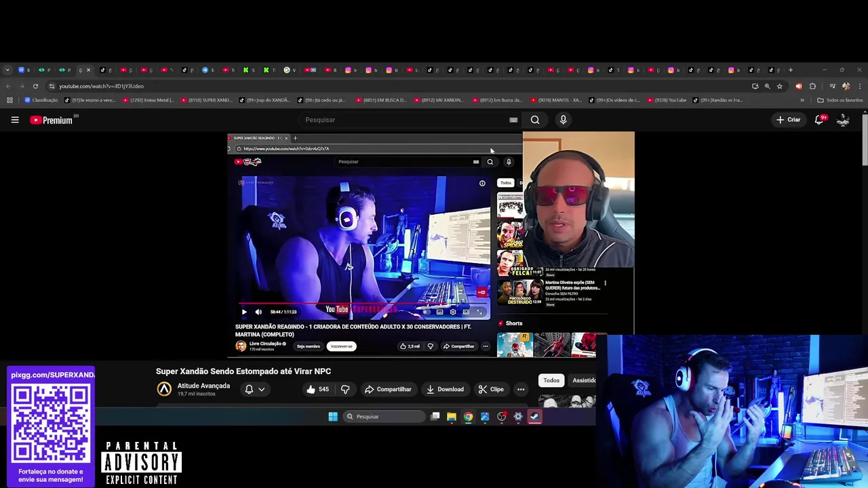This screenshot has width=868, height=488.
Task: Open the (8159) SUPER XAND... bookmark
Action: [x=207, y=100]
